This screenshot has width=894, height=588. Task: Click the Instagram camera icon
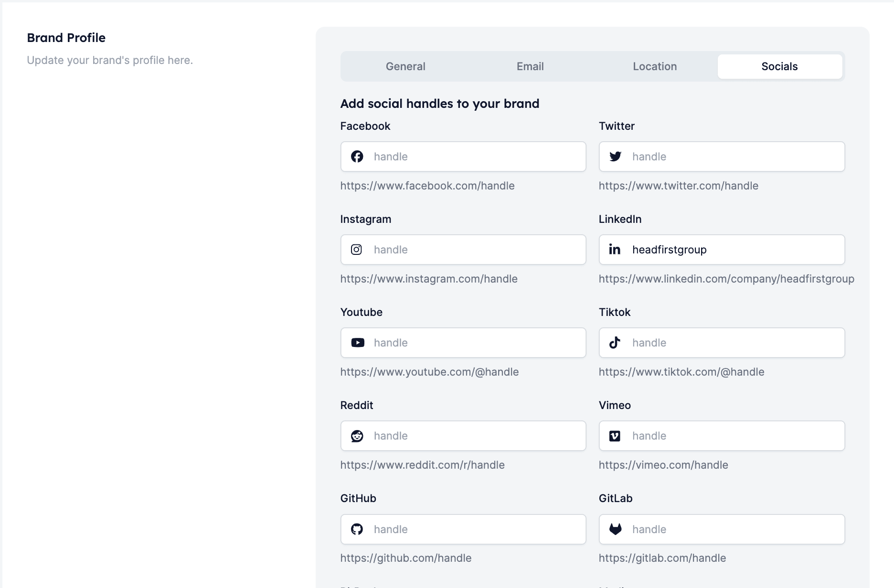click(x=356, y=250)
